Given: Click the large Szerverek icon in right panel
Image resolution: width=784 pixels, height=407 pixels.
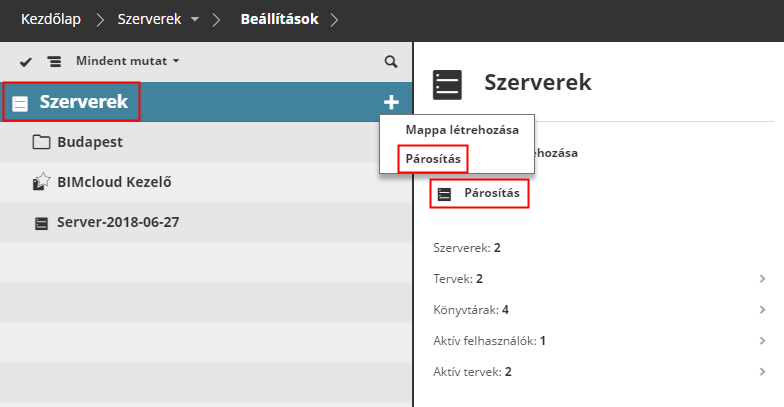Looking at the screenshot, I should 447,84.
